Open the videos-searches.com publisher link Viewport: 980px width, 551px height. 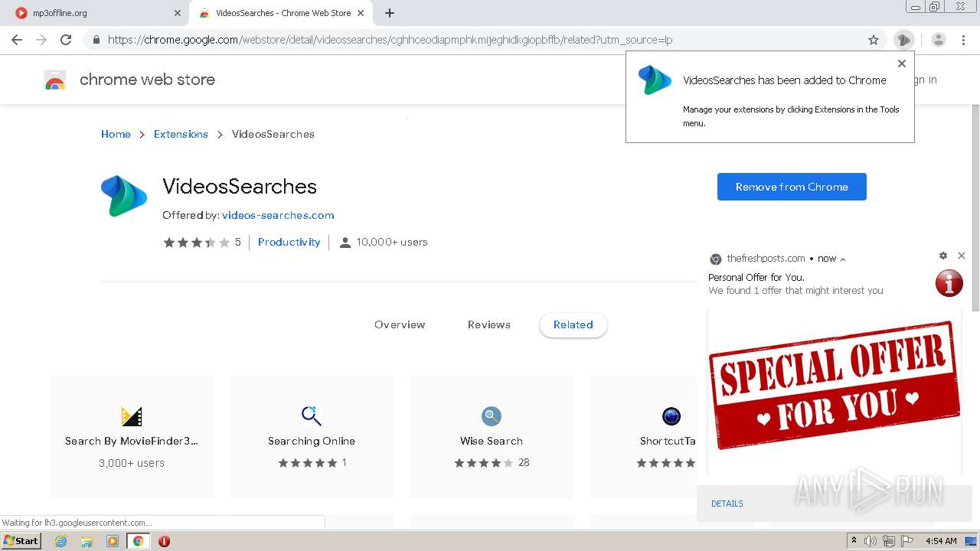278,215
